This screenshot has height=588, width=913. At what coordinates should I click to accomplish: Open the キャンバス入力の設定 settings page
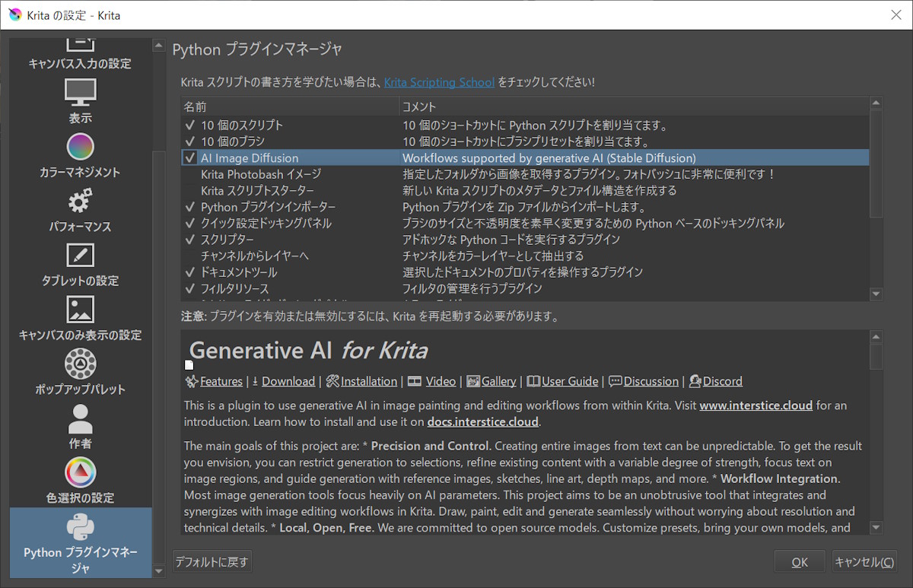[80, 53]
